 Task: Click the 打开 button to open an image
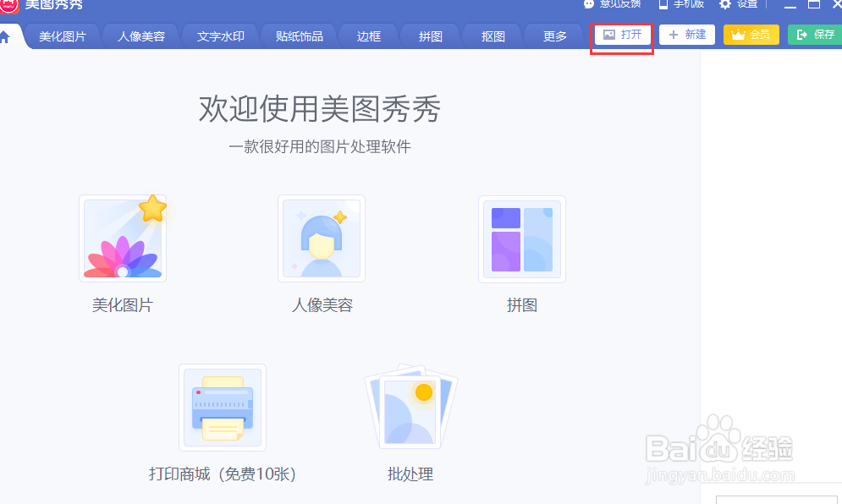(622, 35)
